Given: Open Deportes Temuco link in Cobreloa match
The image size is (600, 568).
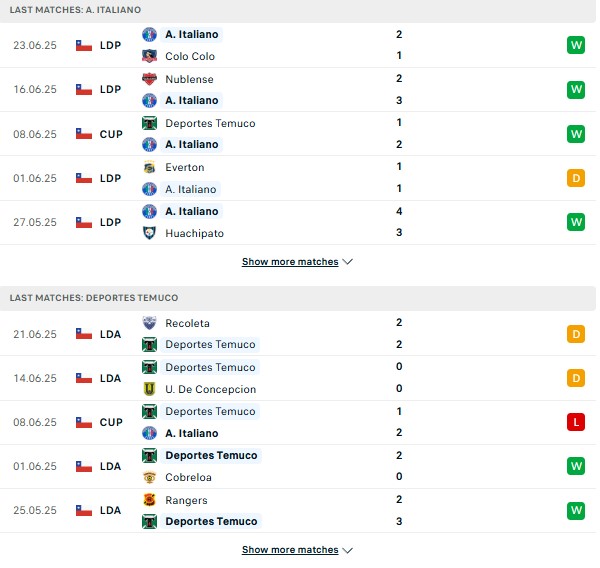Looking at the screenshot, I should 211,455.
